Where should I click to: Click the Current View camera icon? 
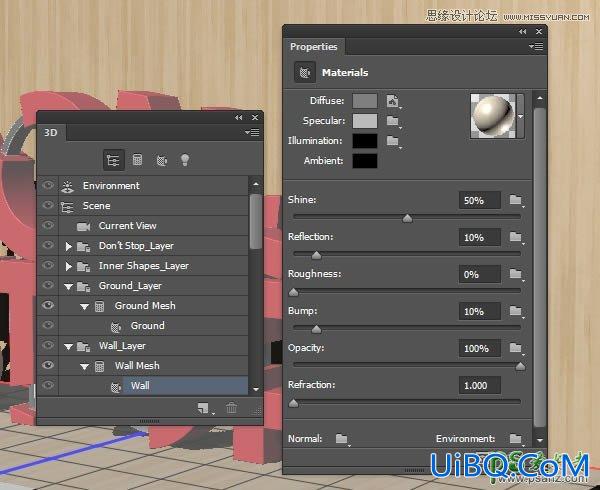pyautogui.click(x=83, y=226)
